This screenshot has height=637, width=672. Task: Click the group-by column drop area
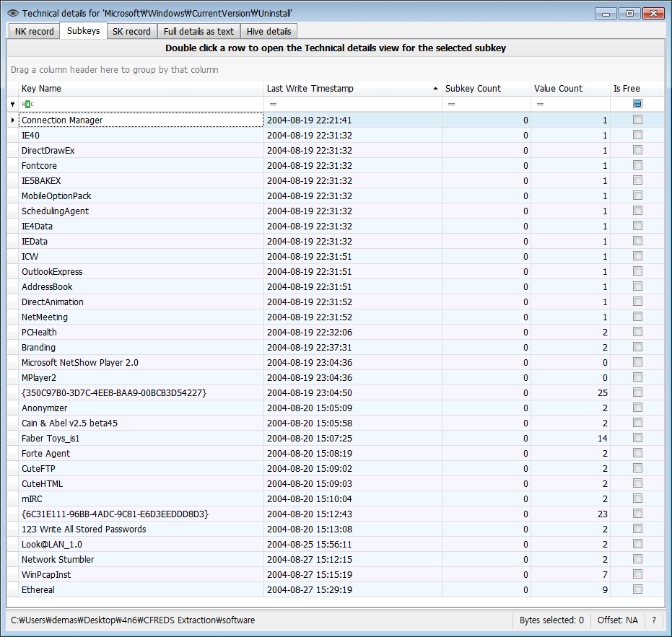[336, 69]
